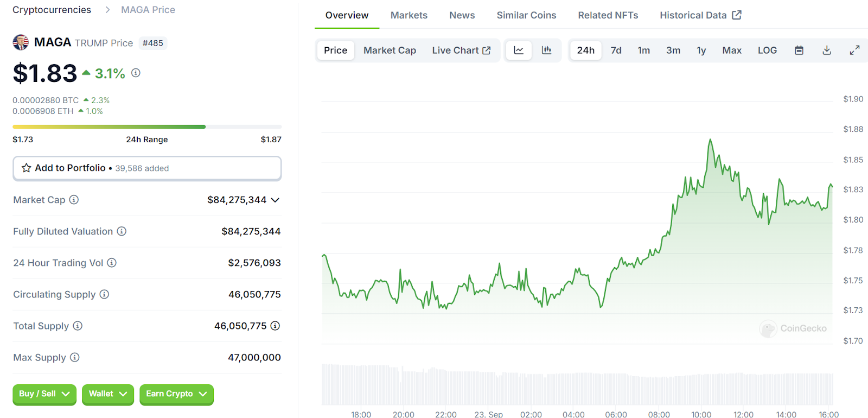
Task: Click the 24h Range progress bar
Action: (x=147, y=127)
